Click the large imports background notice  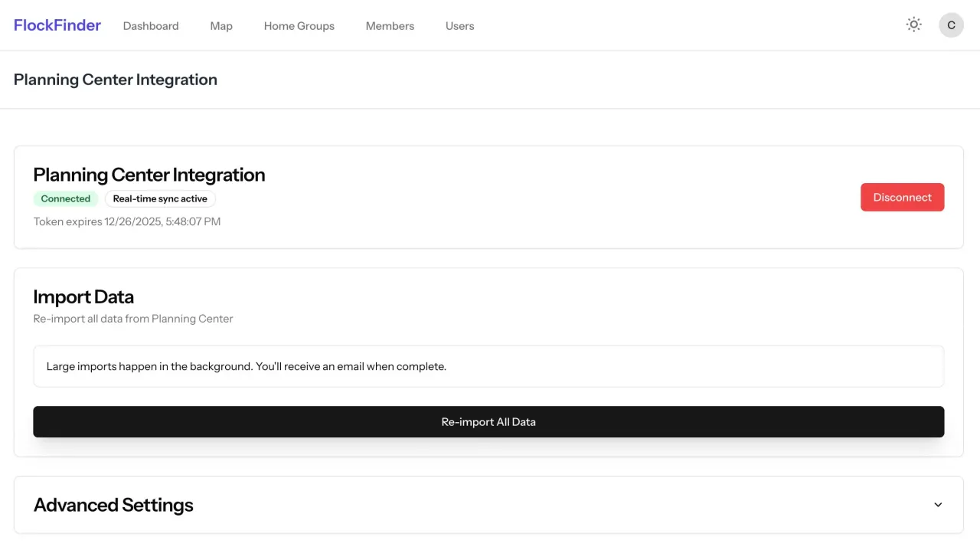488,366
